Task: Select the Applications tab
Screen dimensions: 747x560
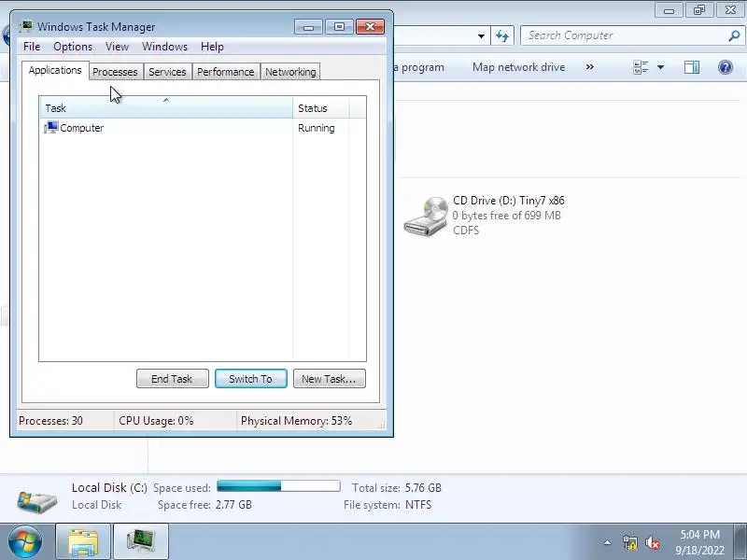Action: 55,71
